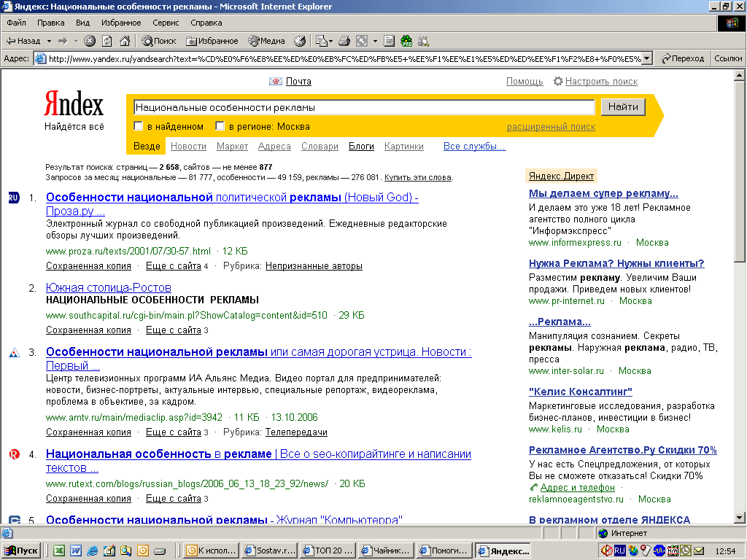Open the "расширенный поиск" link

(x=551, y=127)
